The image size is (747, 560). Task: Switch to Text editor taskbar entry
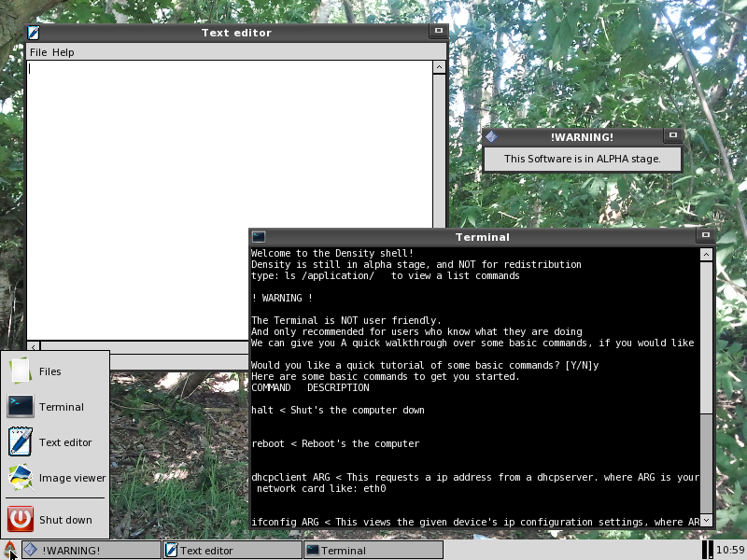233,550
